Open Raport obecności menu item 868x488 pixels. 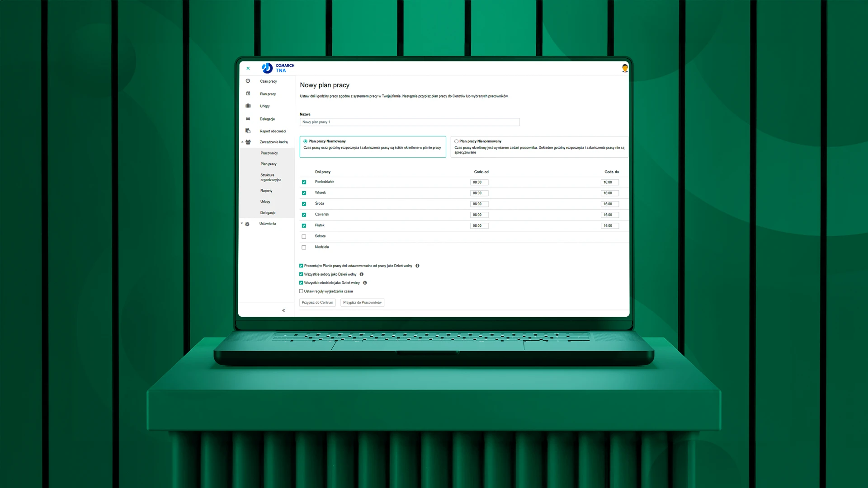point(273,131)
